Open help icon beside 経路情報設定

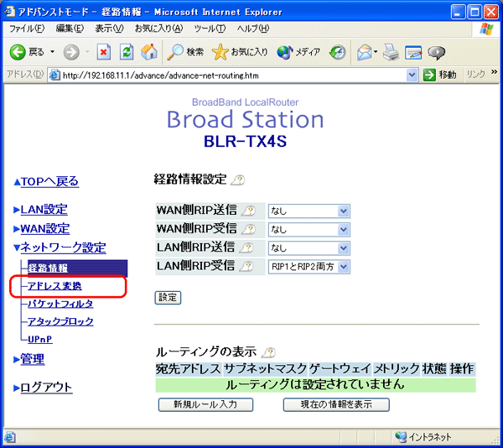click(x=238, y=180)
